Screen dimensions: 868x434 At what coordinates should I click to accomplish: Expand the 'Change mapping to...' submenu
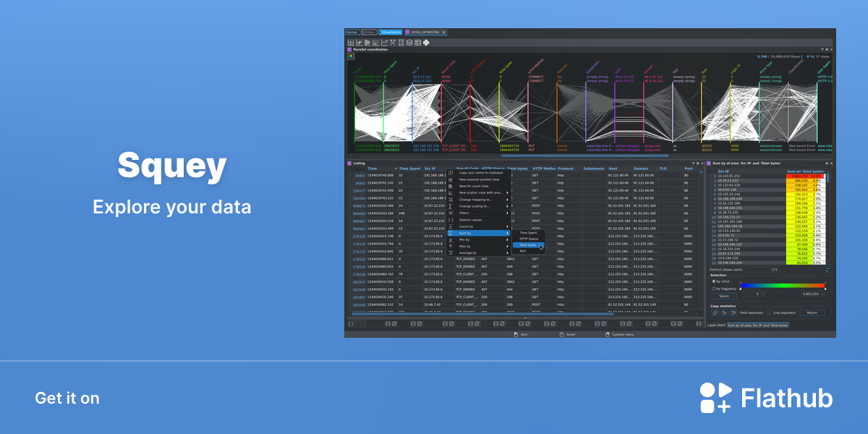point(479,200)
